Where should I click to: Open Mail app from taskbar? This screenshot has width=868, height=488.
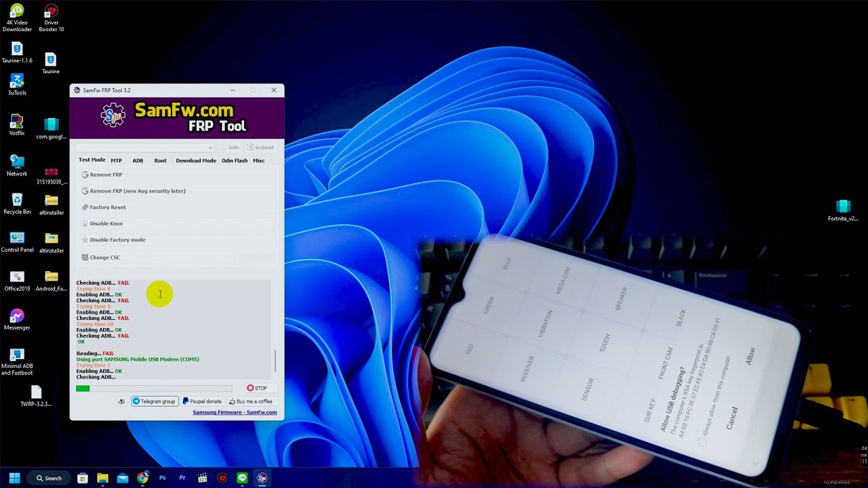(123, 478)
